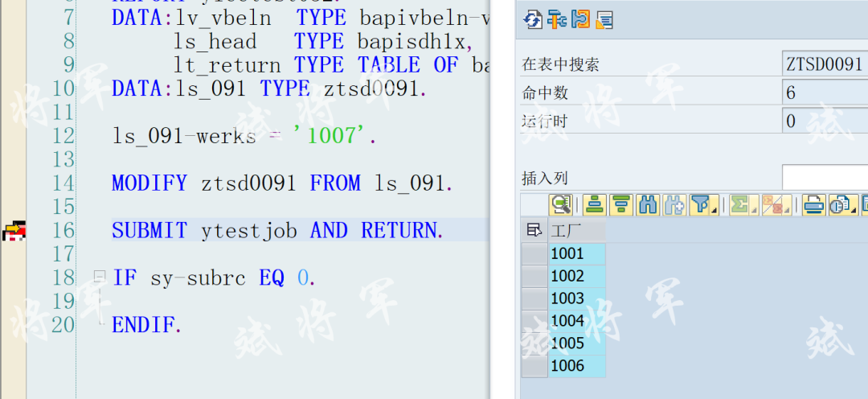Click the 插入列 label
Viewport: 868px width, 399px height.
pos(545,179)
